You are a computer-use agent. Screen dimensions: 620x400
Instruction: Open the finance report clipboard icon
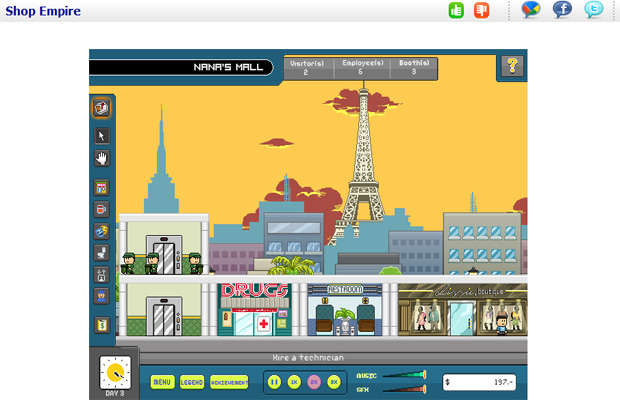pyautogui.click(x=102, y=325)
